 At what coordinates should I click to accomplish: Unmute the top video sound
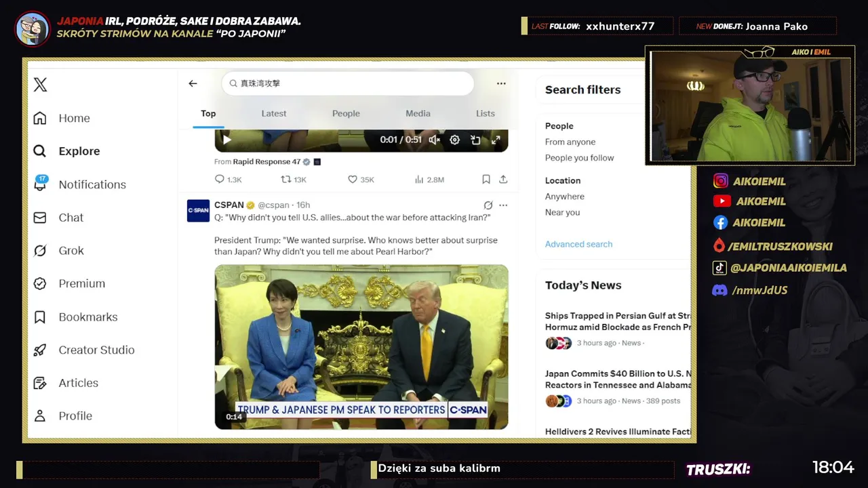point(435,140)
